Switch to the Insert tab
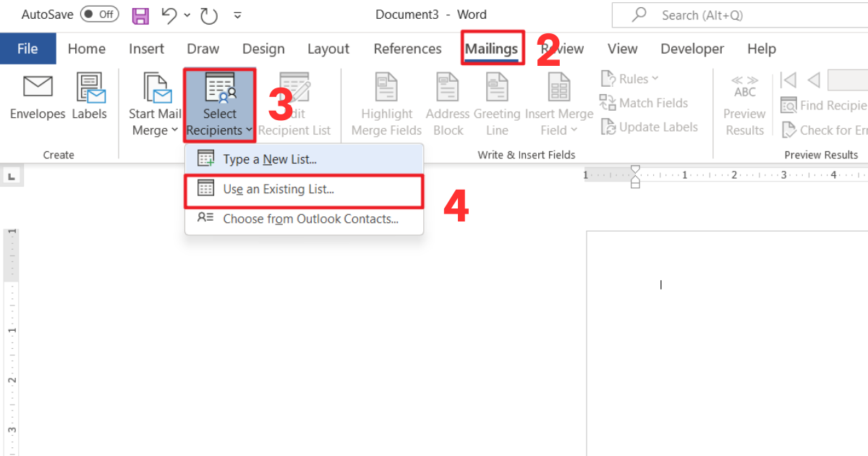868x456 pixels. click(x=146, y=48)
